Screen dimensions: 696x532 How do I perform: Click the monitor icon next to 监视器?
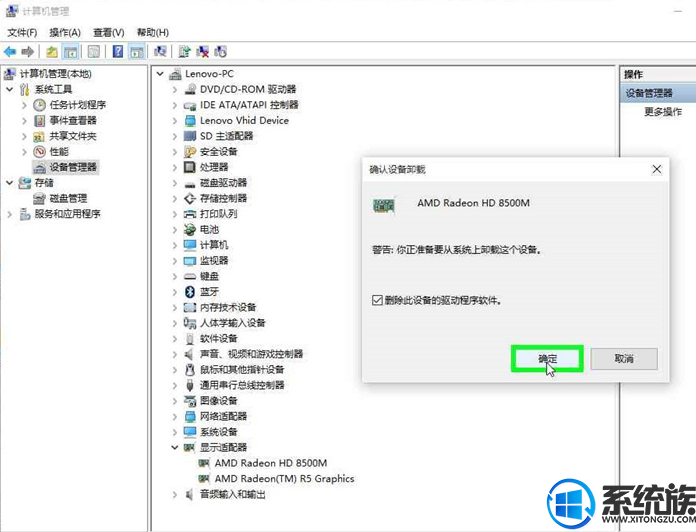point(190,261)
